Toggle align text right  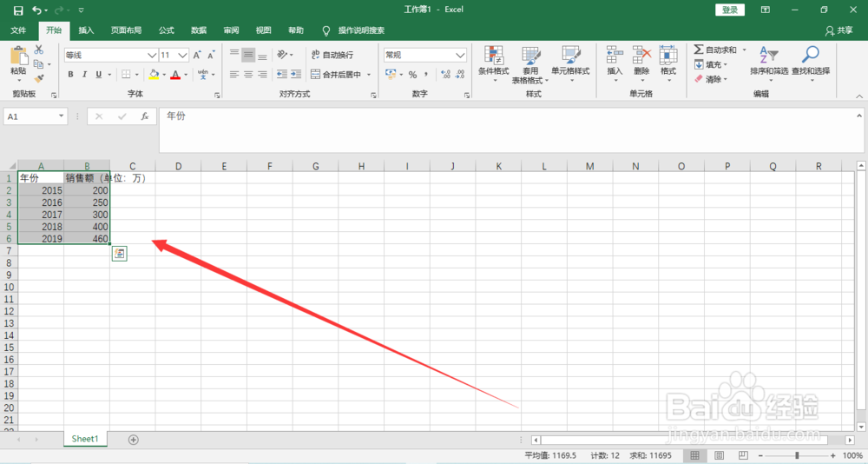point(262,74)
